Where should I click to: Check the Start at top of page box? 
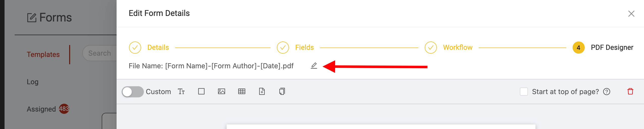pos(524,92)
